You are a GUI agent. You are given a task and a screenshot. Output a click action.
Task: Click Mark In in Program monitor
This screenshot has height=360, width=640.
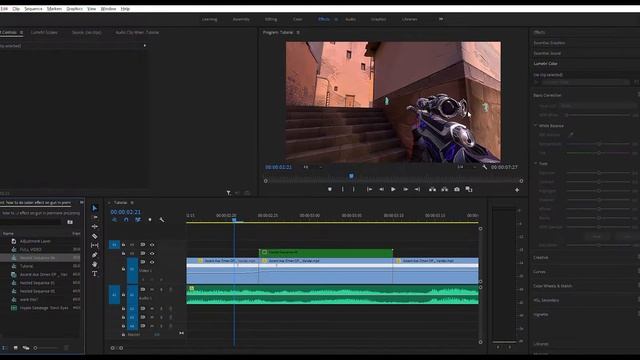point(342,189)
